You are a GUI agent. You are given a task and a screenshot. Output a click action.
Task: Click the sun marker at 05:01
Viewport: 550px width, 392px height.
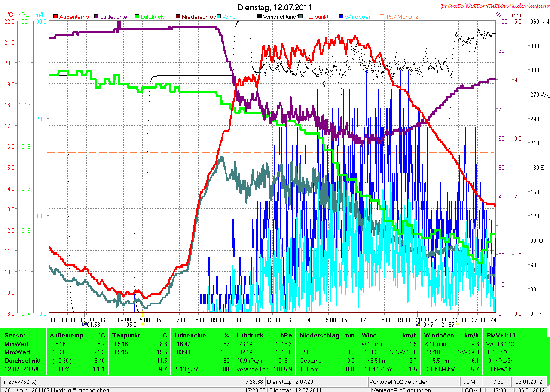143,324
